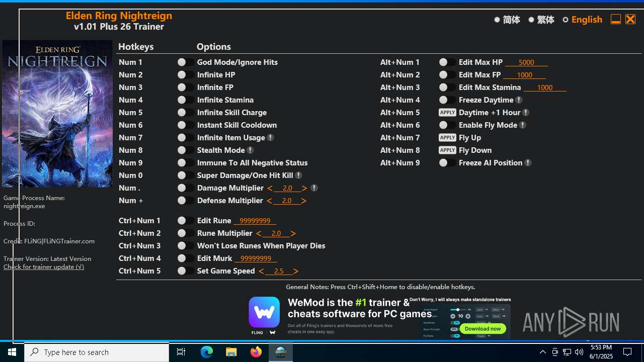This screenshot has width=644, height=362.
Task: Decrease the Damage Multiplier value
Action: pyautogui.click(x=270, y=188)
